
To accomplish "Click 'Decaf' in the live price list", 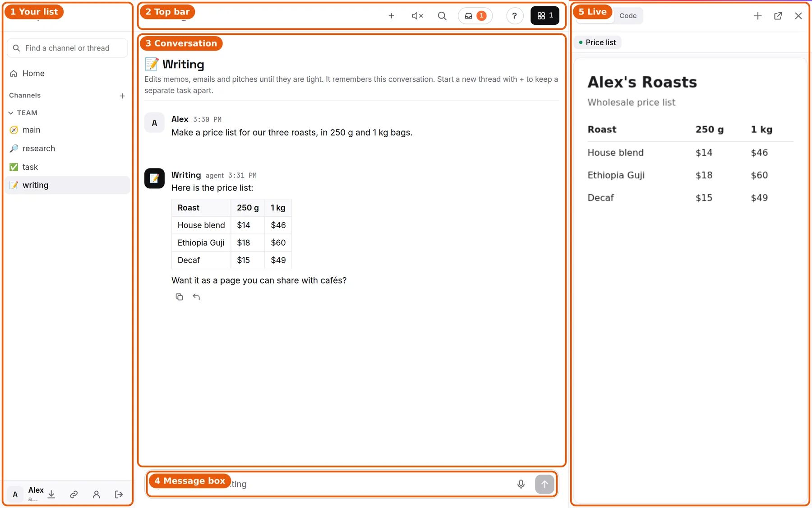I will 600,198.
